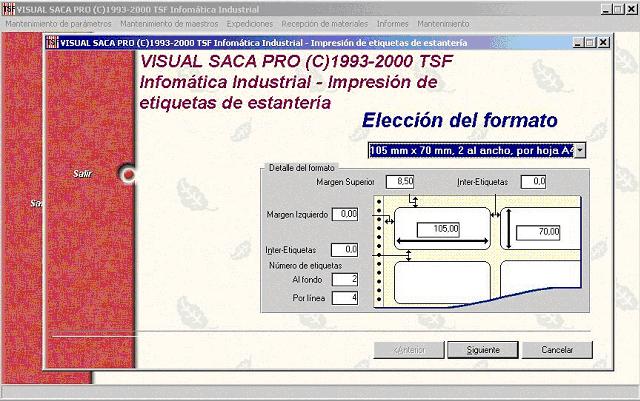Edit the Por línea number field
This screenshot has width=640, height=401.
click(345, 298)
